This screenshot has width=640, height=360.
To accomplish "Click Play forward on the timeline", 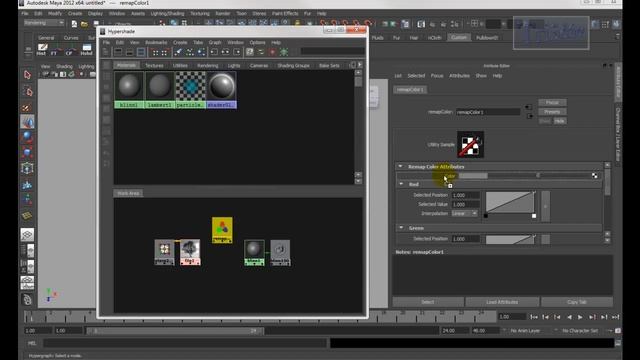I will click(580, 317).
